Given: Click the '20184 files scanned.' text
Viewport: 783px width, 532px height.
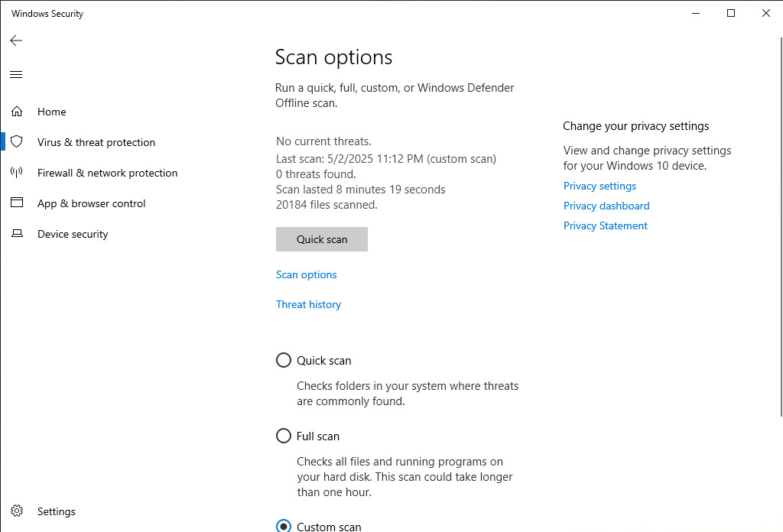Looking at the screenshot, I should [x=327, y=205].
